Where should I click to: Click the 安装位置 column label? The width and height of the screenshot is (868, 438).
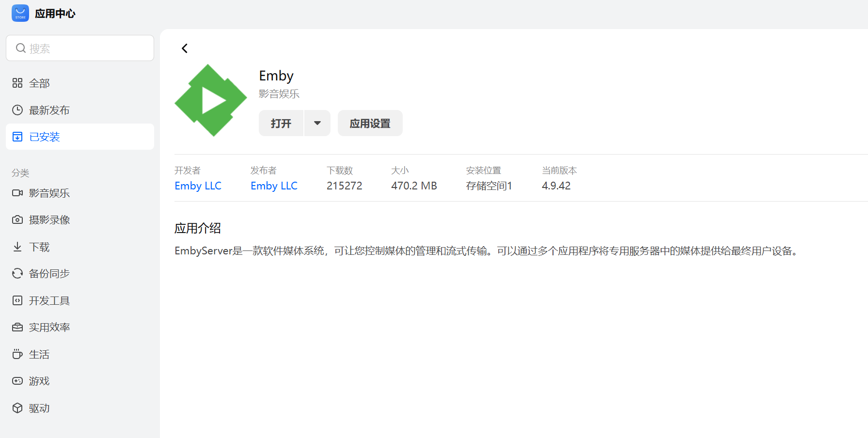pos(484,171)
